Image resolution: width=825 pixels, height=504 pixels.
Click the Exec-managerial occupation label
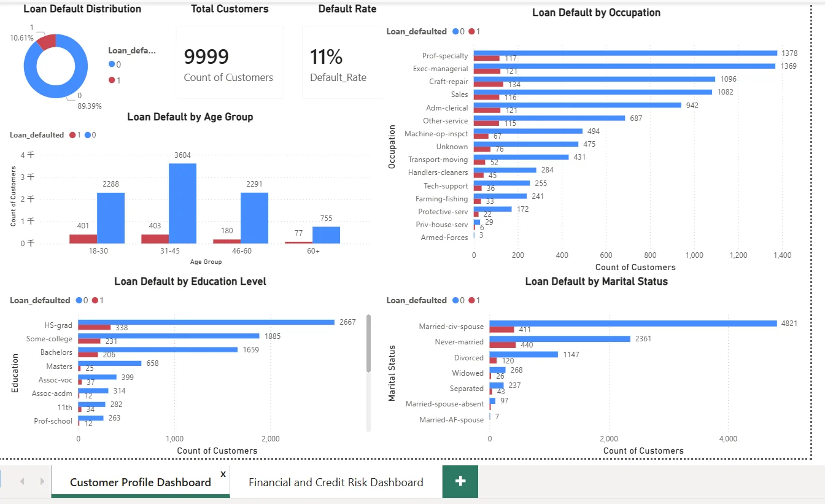click(x=440, y=69)
